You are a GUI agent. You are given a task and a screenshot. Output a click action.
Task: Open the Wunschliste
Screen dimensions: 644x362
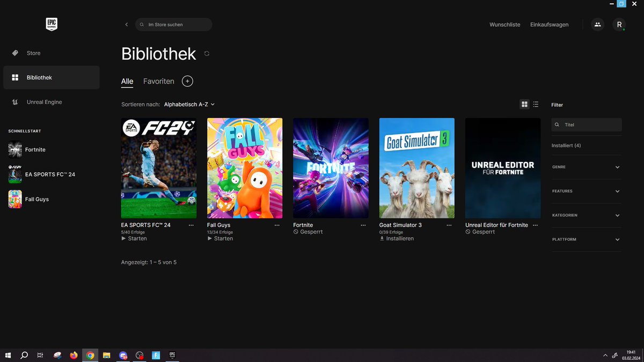[x=504, y=25]
